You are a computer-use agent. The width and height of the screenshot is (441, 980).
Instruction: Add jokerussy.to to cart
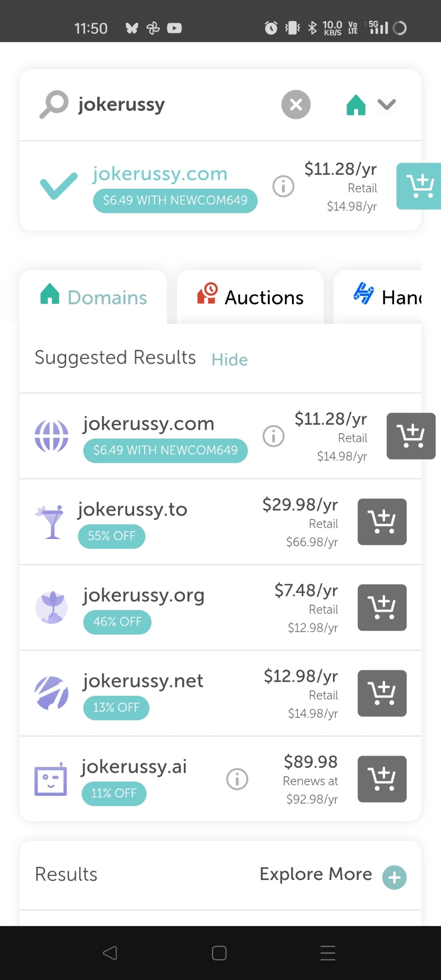point(382,522)
